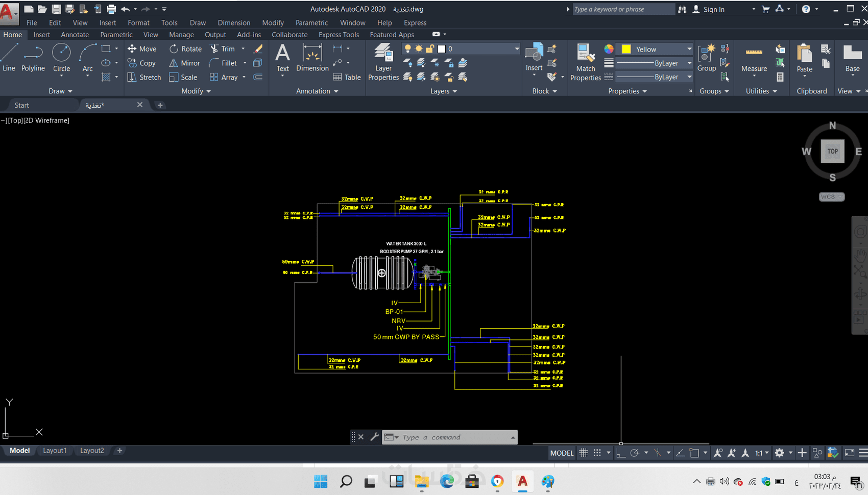This screenshot has width=868, height=495.
Task: Switch to Layout1 tab
Action: 55,451
